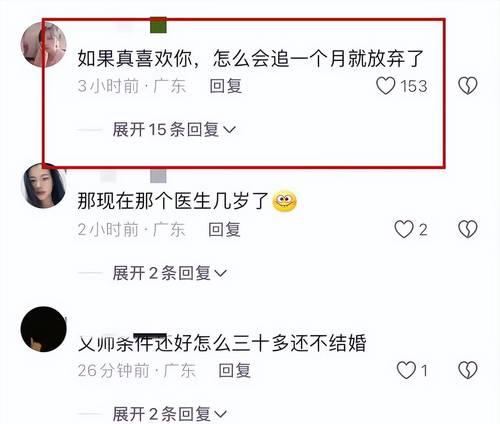Click the gray badge above second comment
This screenshot has width=500, height=424.
tap(158, 176)
